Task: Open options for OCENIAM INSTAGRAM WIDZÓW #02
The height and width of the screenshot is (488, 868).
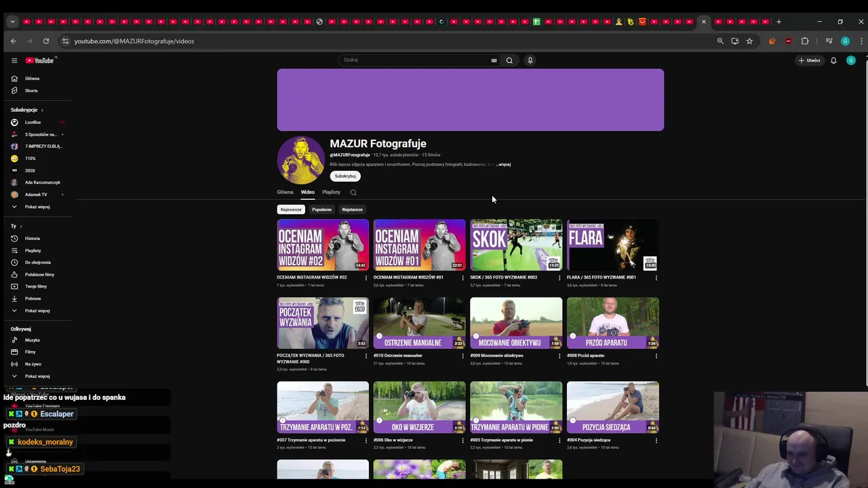Action: click(x=366, y=278)
